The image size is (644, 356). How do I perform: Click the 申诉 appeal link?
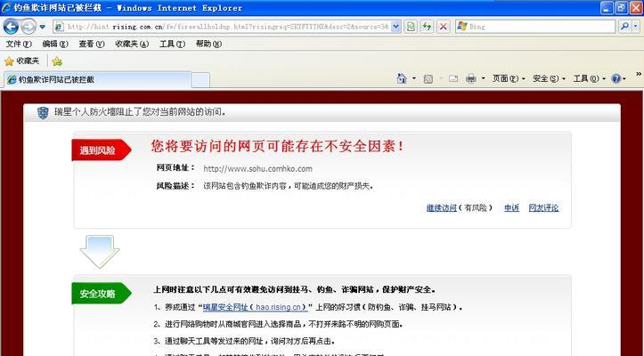(511, 208)
